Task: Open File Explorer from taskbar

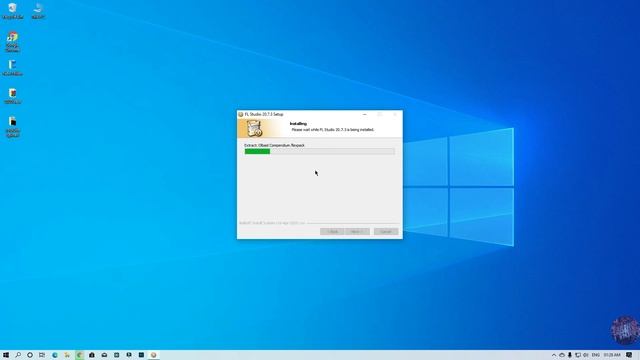Action: coord(67,355)
